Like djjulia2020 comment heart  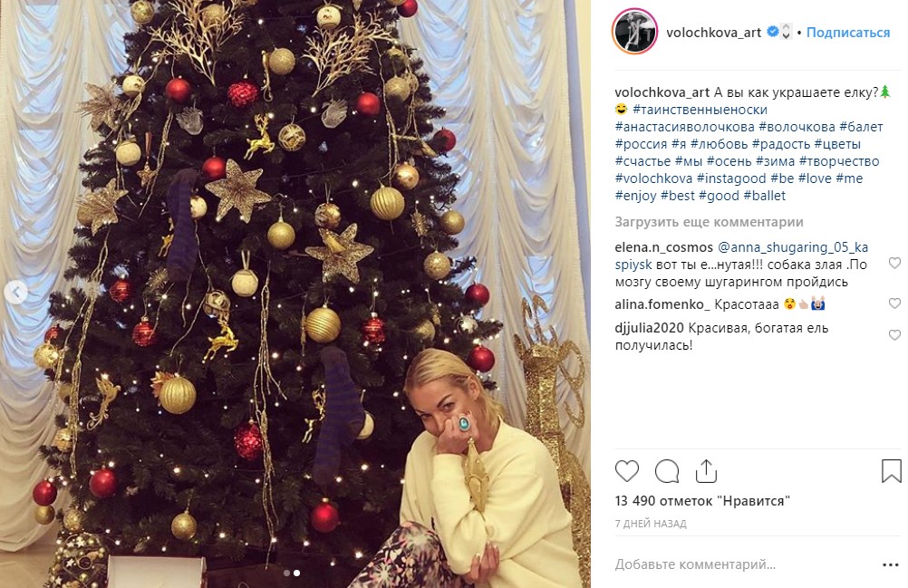(x=894, y=335)
